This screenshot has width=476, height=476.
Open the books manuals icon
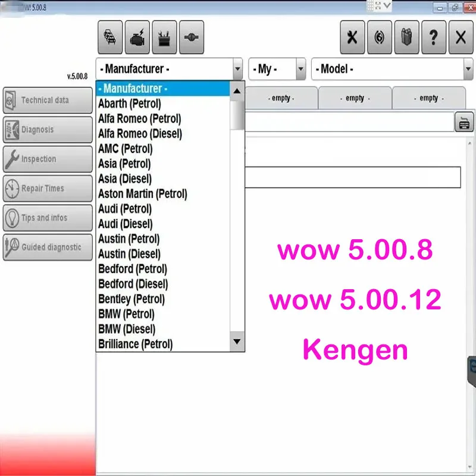(406, 37)
